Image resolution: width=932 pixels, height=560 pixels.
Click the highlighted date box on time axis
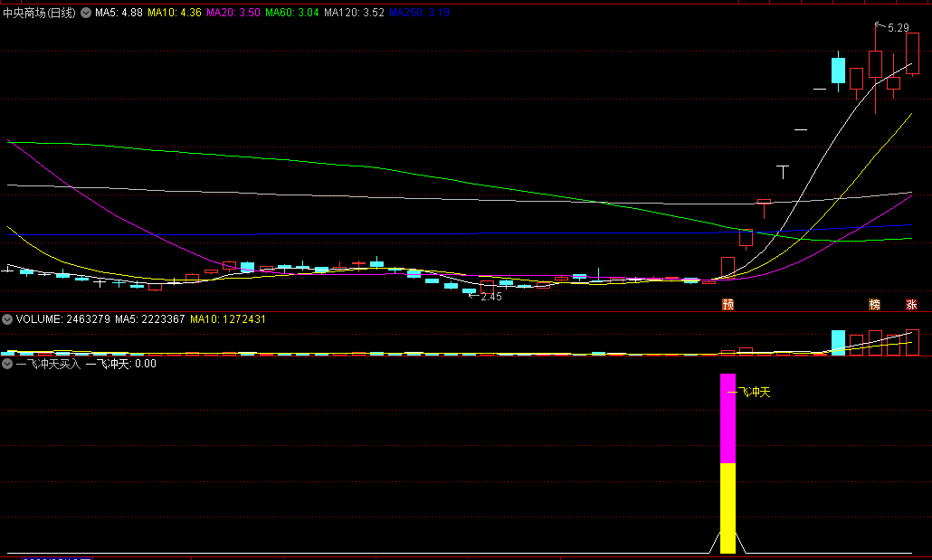coord(57,558)
